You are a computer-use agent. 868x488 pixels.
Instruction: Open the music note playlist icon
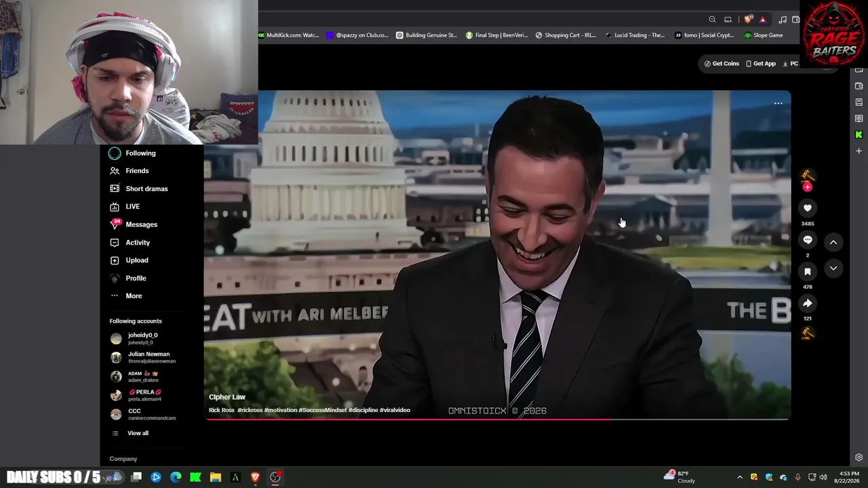coord(783,20)
